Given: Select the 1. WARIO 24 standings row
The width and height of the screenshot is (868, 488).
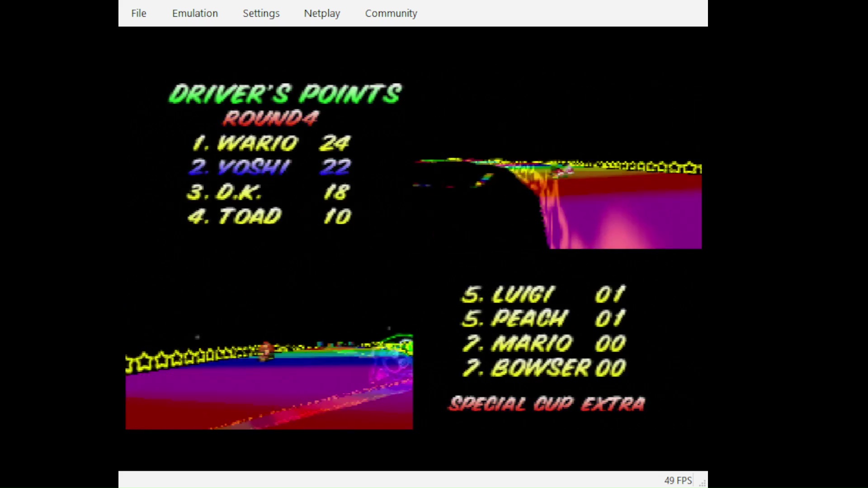Looking at the screenshot, I should [x=271, y=143].
